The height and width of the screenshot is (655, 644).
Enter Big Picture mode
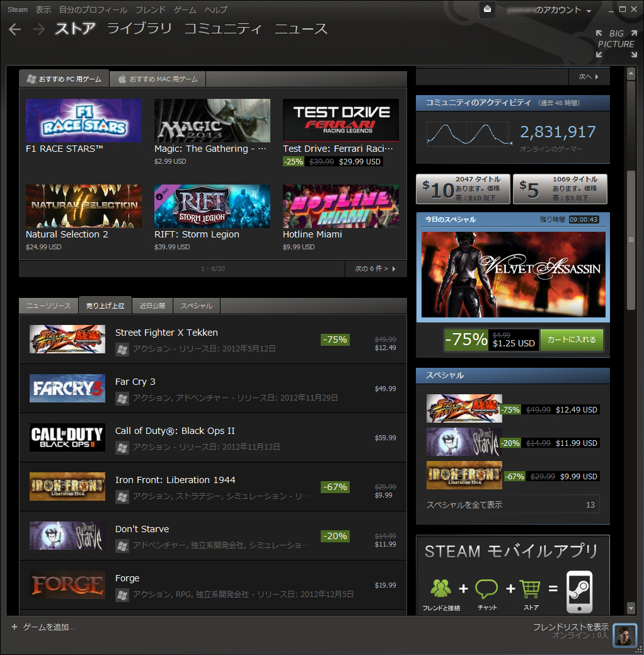click(616, 43)
